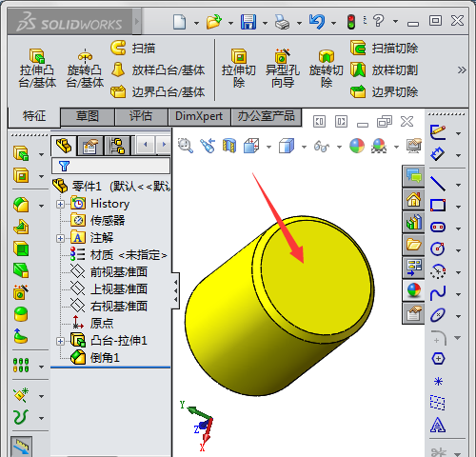Open the dropdown next to New document
476x457 pixels.
pyautogui.click(x=196, y=23)
